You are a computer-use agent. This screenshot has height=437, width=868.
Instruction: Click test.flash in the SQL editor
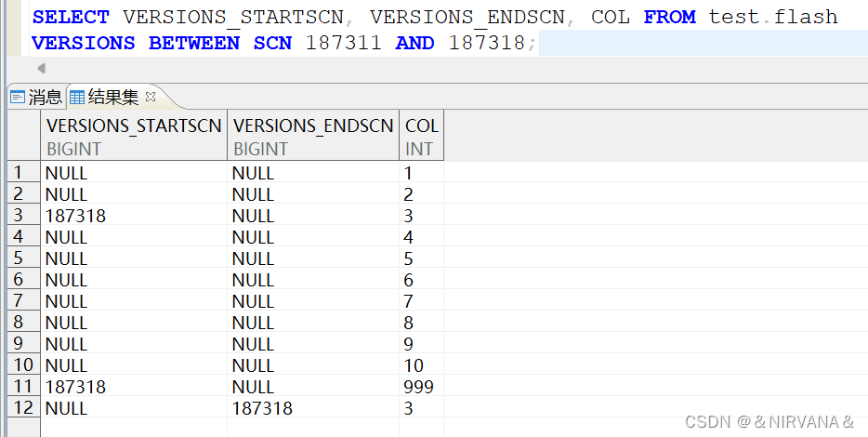tap(773, 17)
